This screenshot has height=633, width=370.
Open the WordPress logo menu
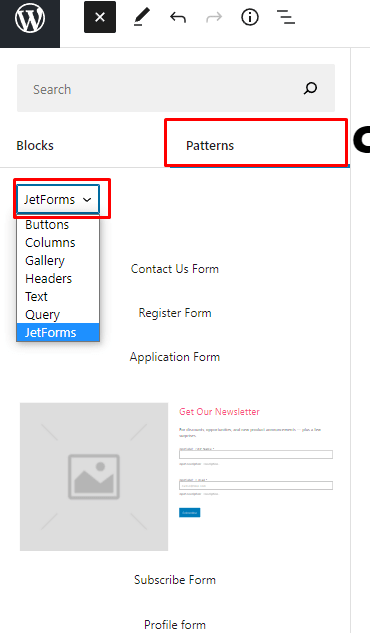click(x=30, y=18)
